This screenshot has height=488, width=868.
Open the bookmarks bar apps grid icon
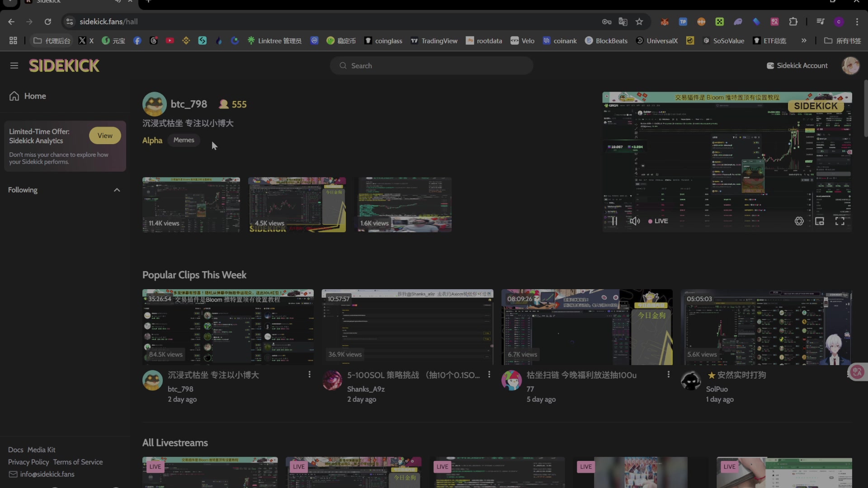(13, 41)
